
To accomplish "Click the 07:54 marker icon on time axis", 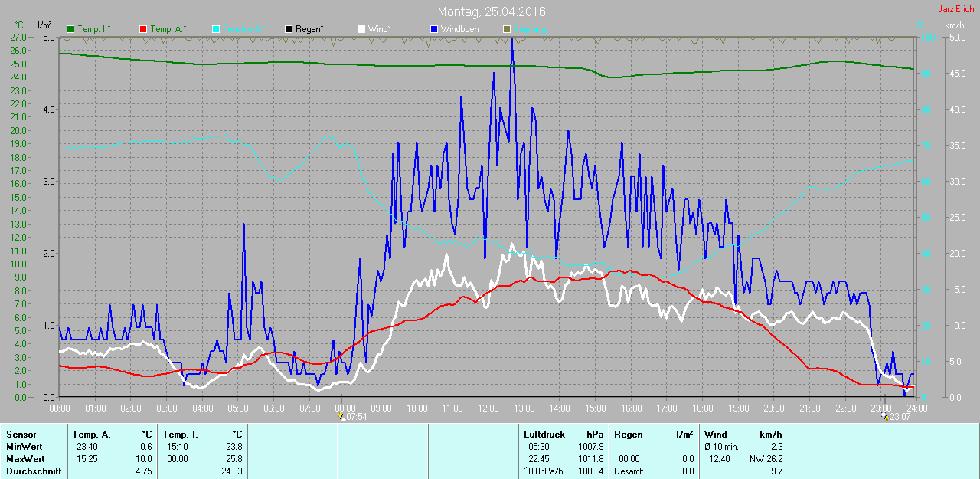I will click(341, 417).
